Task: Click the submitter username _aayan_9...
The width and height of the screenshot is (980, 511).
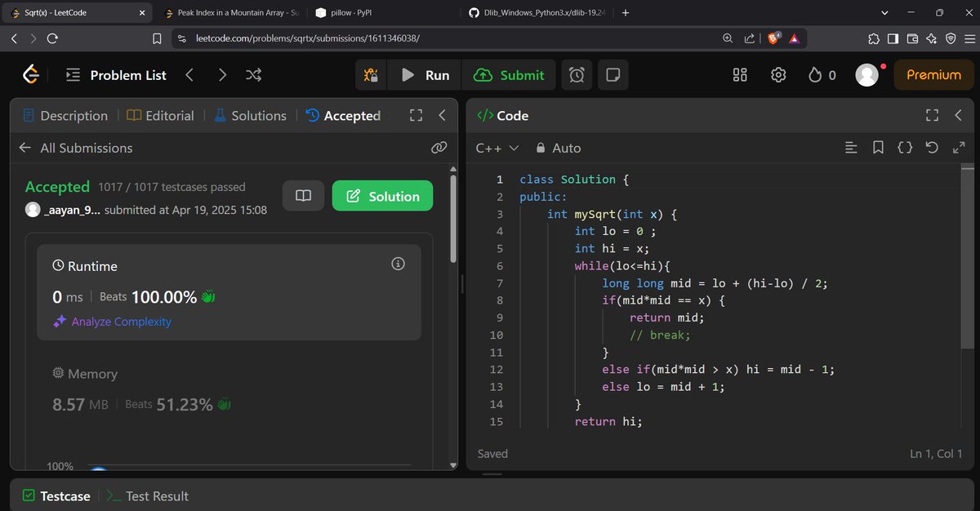Action: coord(72,210)
